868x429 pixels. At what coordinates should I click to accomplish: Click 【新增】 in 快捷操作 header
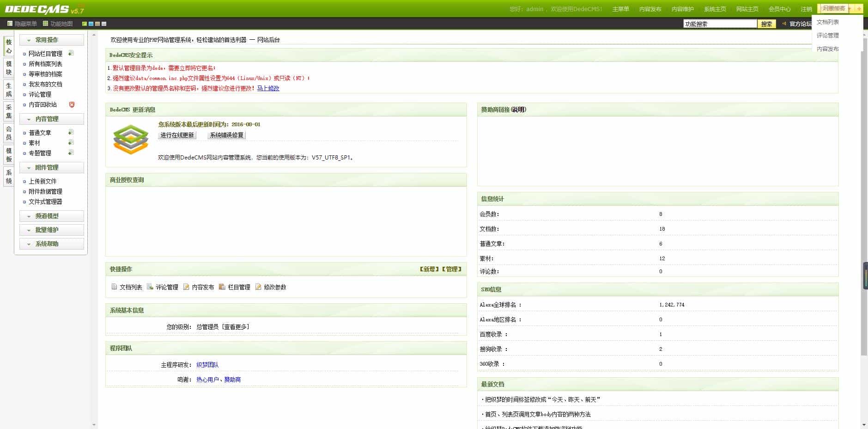click(429, 269)
